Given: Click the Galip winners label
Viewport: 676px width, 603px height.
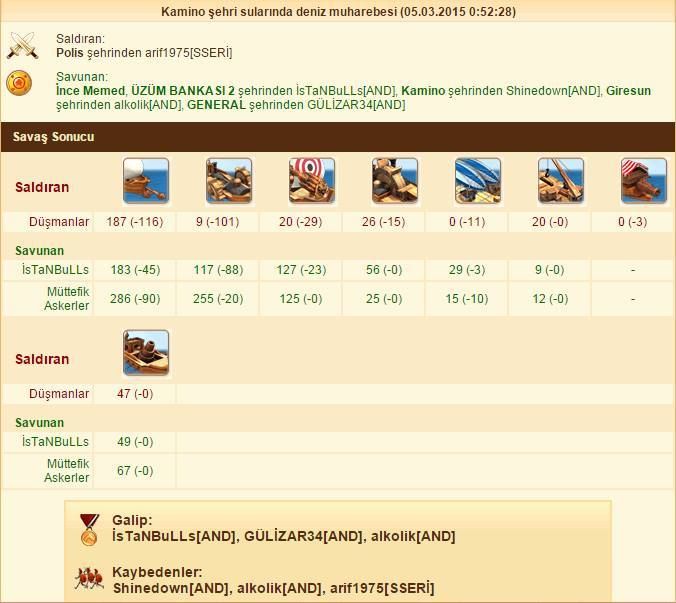Looking at the screenshot, I should (x=132, y=520).
